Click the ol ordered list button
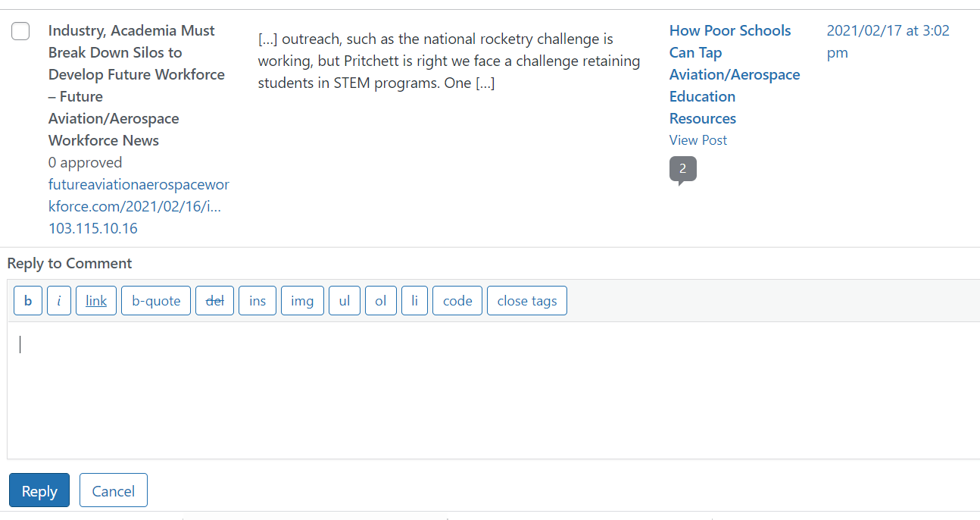Image resolution: width=980 pixels, height=520 pixels. [381, 301]
